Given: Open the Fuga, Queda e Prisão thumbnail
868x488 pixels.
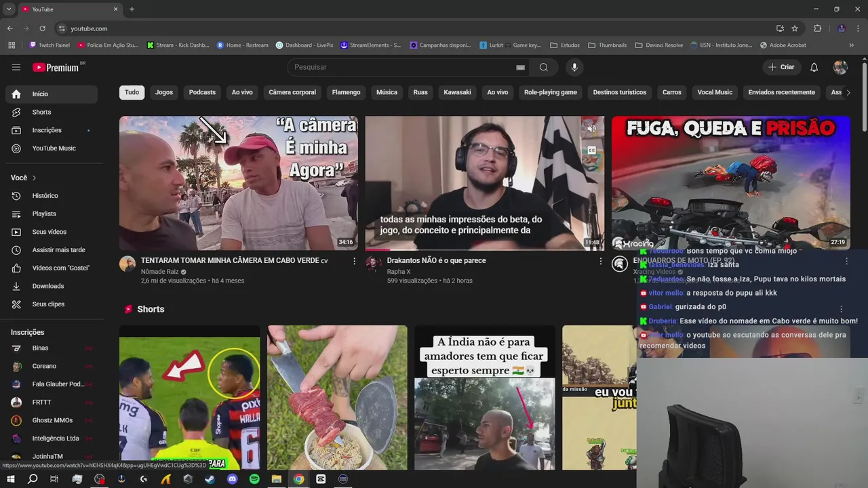Looking at the screenshot, I should pos(731,183).
